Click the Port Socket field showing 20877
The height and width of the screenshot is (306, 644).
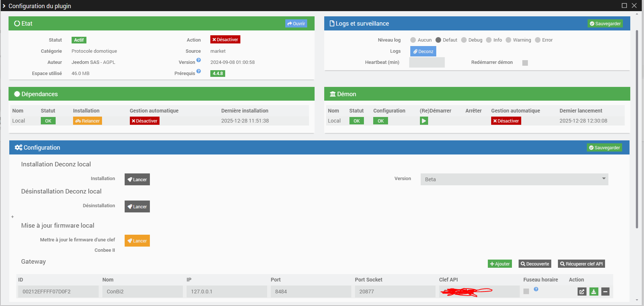tap(395, 292)
